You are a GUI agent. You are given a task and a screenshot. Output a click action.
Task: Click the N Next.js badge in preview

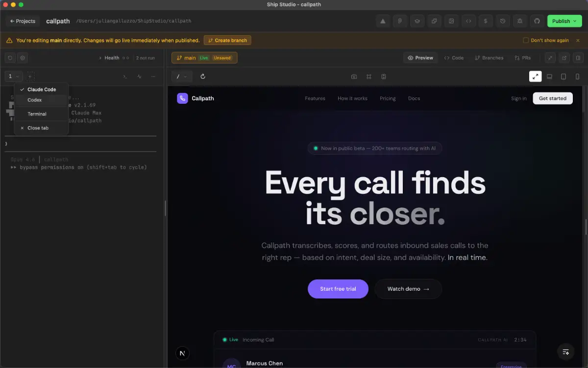coord(182,353)
